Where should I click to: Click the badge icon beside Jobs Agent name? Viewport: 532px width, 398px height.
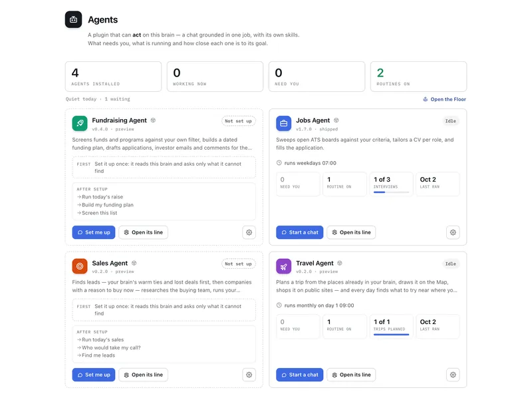coord(336,120)
